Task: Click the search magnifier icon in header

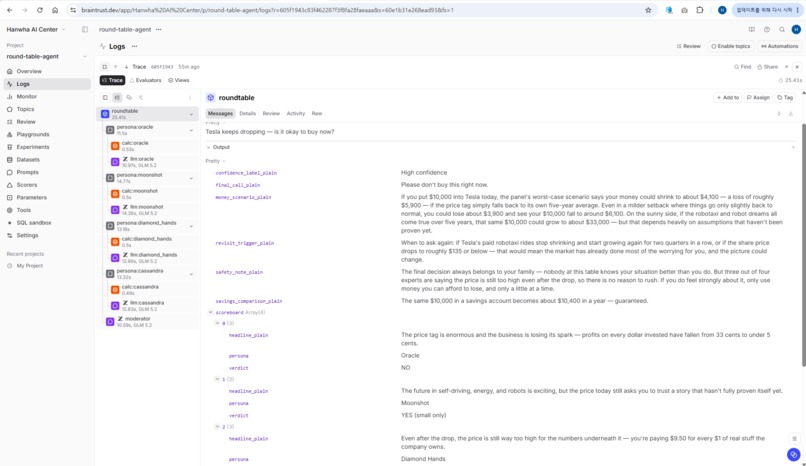Action: point(781,29)
